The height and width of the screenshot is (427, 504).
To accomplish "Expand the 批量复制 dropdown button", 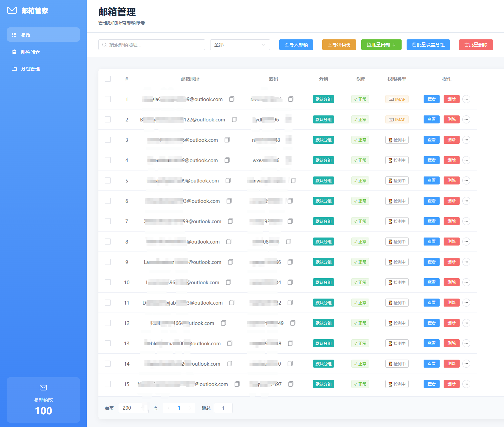I will pyautogui.click(x=381, y=45).
